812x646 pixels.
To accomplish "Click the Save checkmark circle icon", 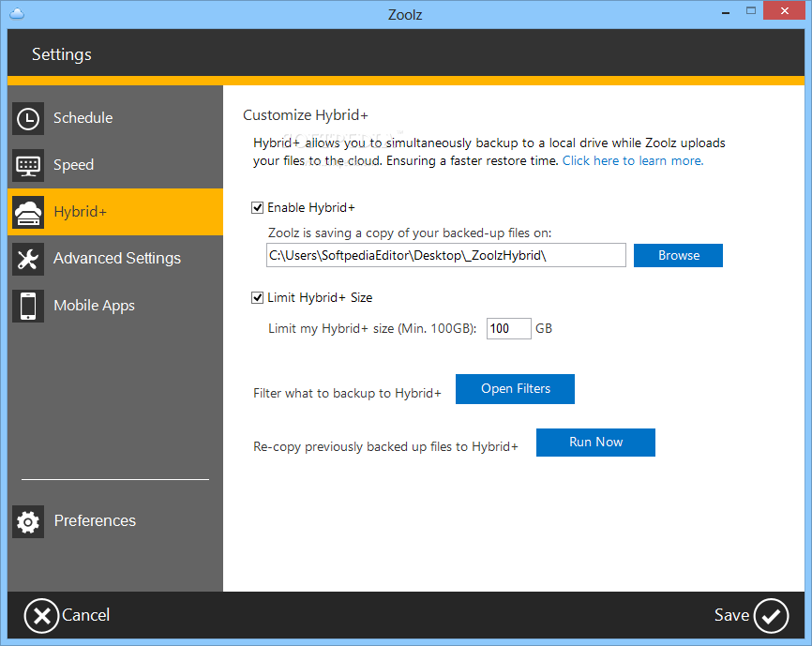I will (x=771, y=616).
